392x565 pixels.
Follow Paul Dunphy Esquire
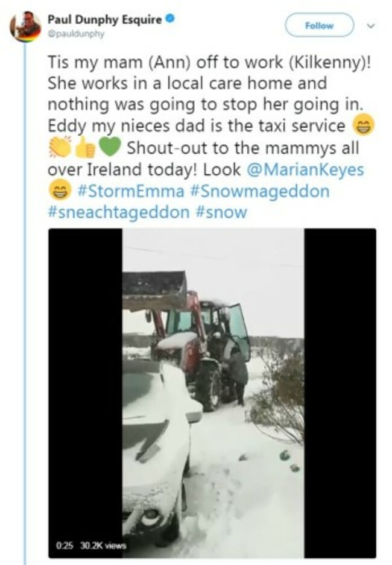[x=319, y=25]
